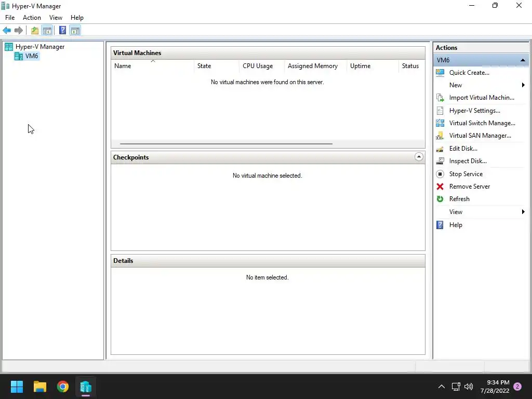Sort by the Name column header
This screenshot has height=399, width=532.
[x=153, y=66]
